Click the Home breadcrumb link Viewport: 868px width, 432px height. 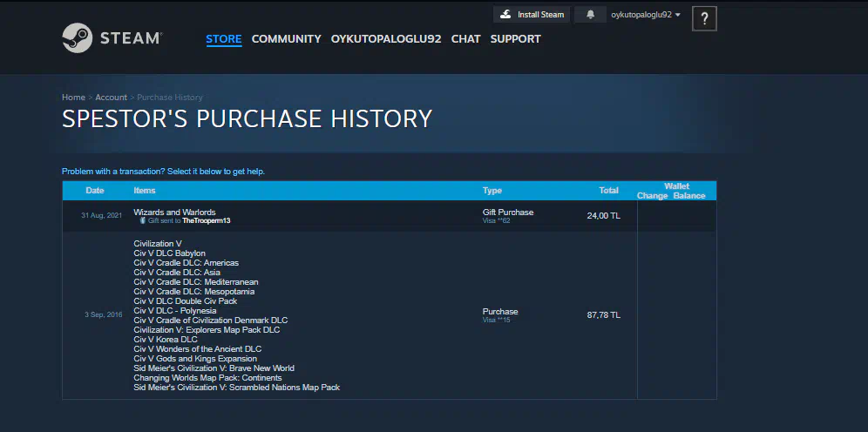73,98
